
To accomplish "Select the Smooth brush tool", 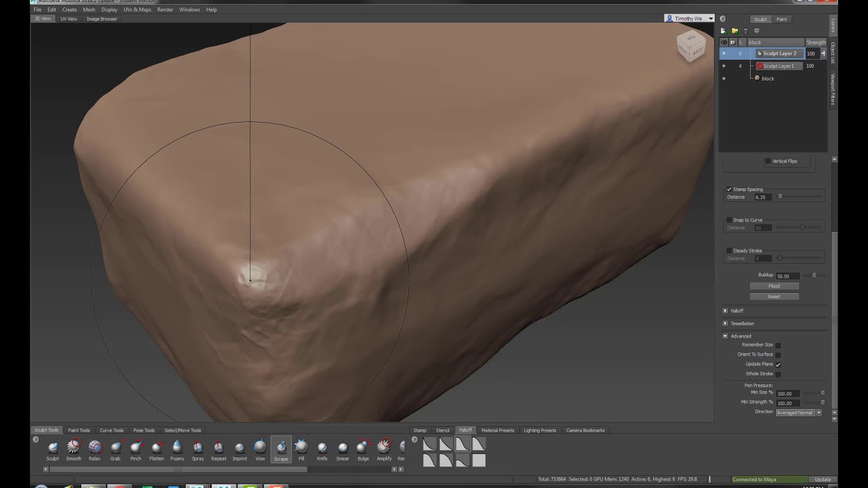I will pos(73,450).
